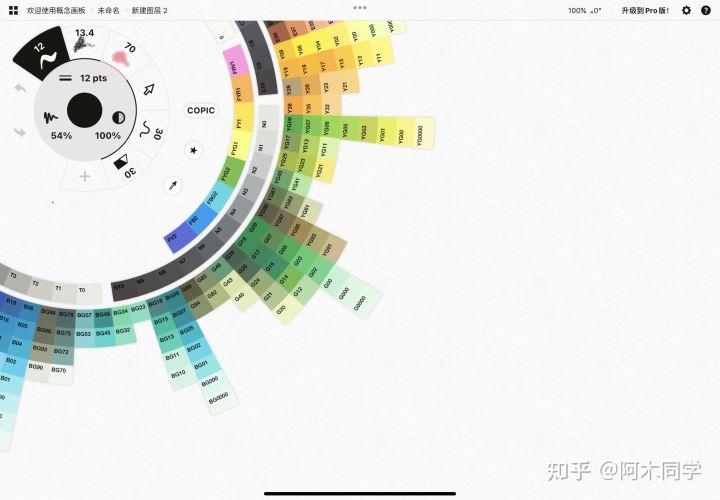The height and width of the screenshot is (500, 720).
Task: Select the squiggle line tool labeled 30
Action: coord(151,131)
